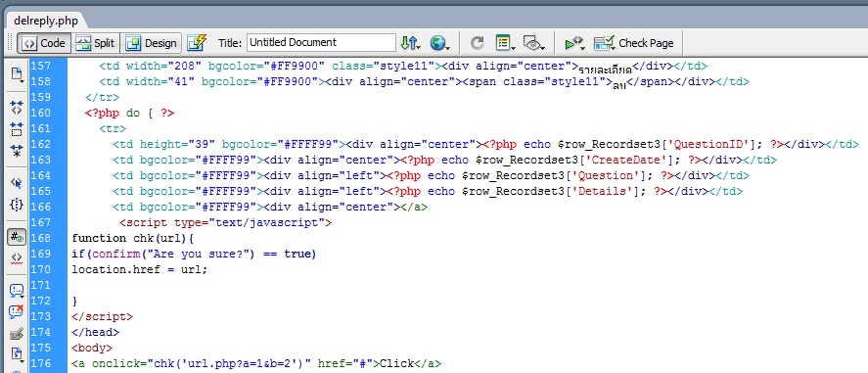Open Preview in Browser globe menu

pos(440,43)
